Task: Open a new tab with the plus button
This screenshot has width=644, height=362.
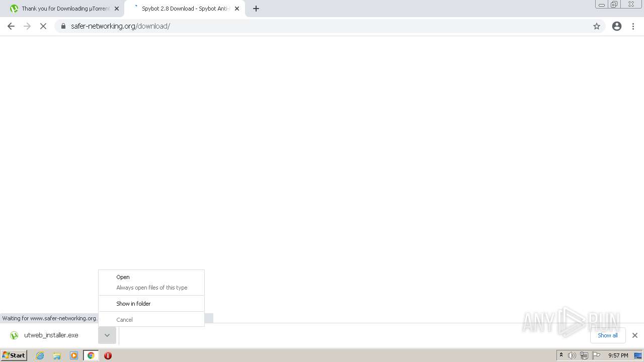Action: click(256, 9)
